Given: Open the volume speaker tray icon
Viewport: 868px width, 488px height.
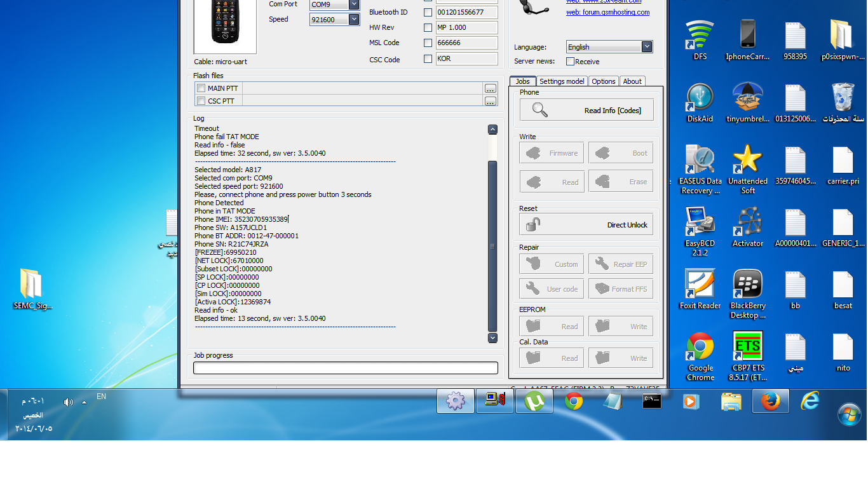Looking at the screenshot, I should [x=68, y=402].
